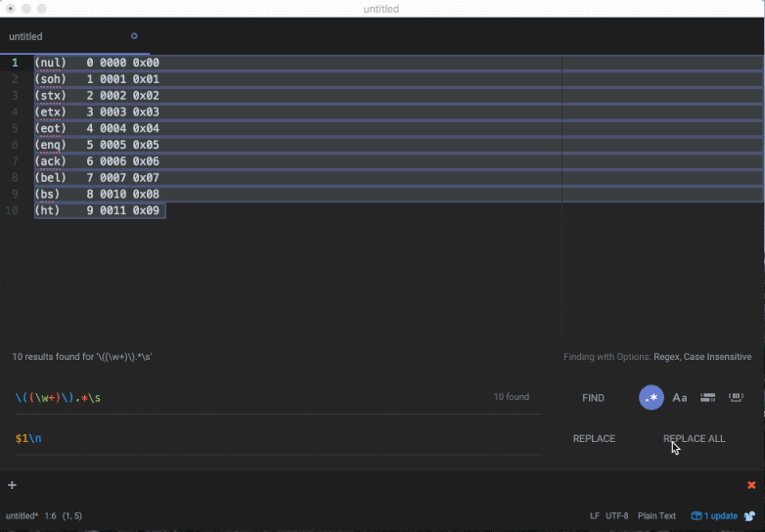Click the REPLACE button
The image size is (765, 532).
(x=594, y=438)
